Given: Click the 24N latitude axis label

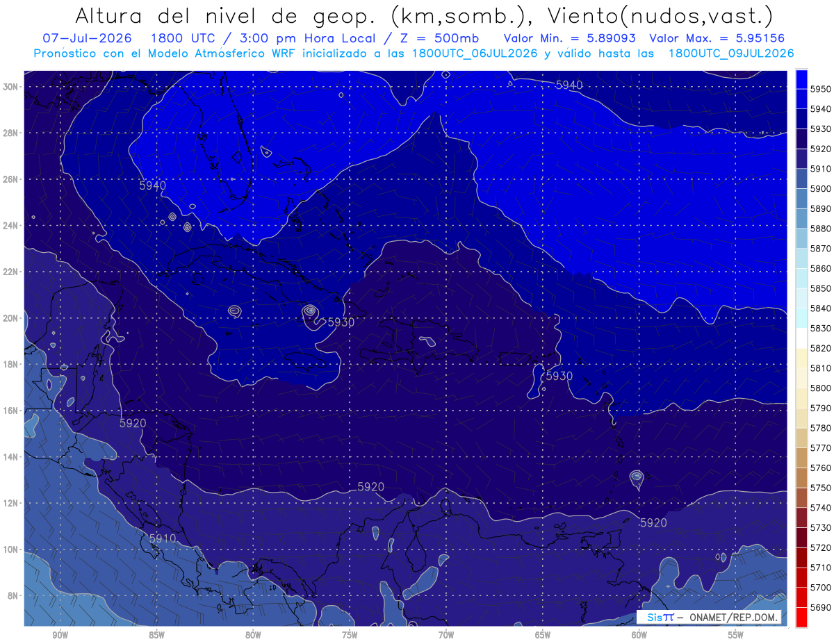Looking at the screenshot, I should pyautogui.click(x=10, y=226).
